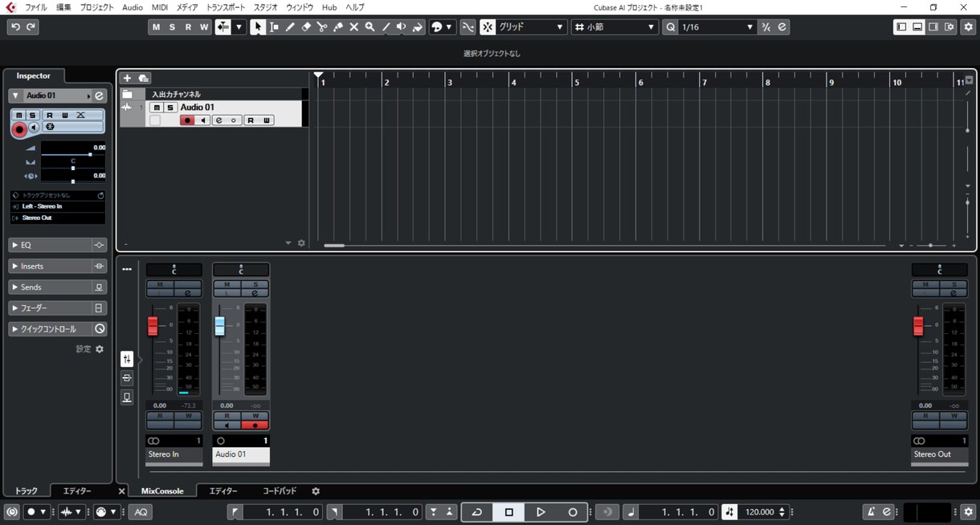Toggle the Snap grid button in toolbar

pyautogui.click(x=488, y=27)
